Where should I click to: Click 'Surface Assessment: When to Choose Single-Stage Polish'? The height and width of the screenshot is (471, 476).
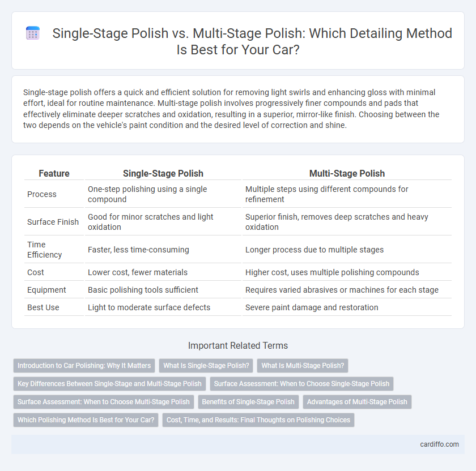301,384
